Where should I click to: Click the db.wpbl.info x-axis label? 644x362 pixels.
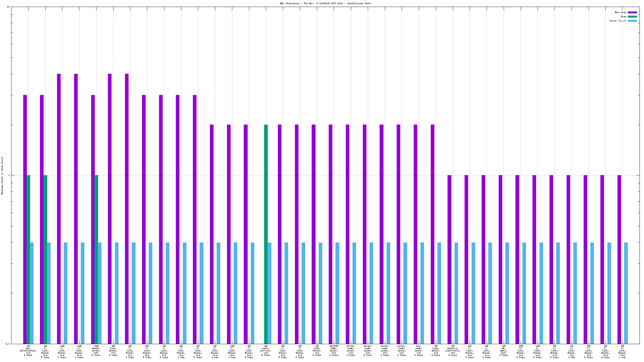click(503, 351)
